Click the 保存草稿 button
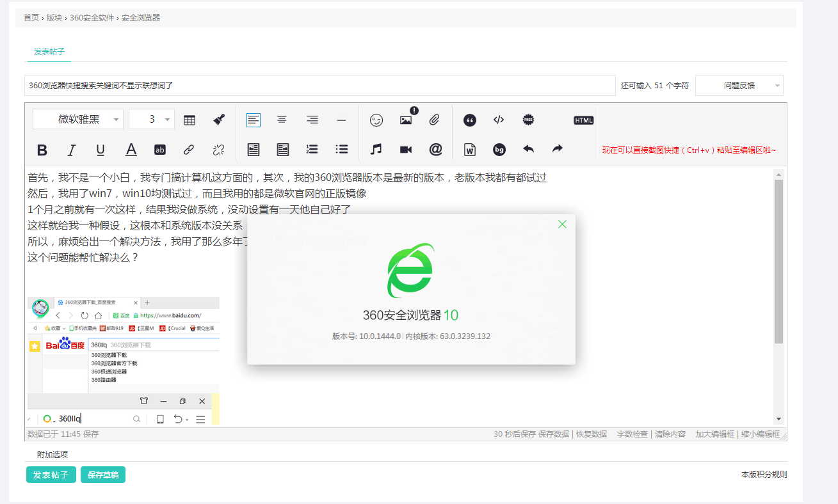Viewport: 838px width, 504px height. [x=103, y=475]
